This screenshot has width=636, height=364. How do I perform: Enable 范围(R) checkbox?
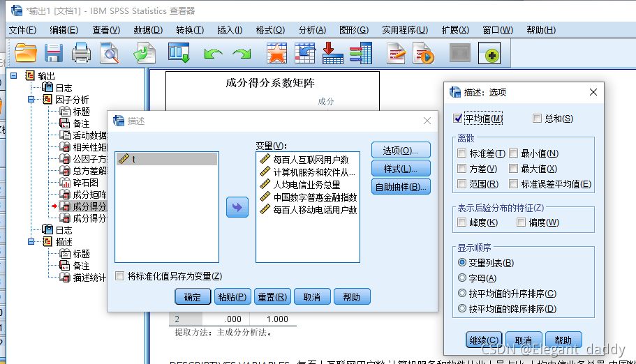(461, 184)
